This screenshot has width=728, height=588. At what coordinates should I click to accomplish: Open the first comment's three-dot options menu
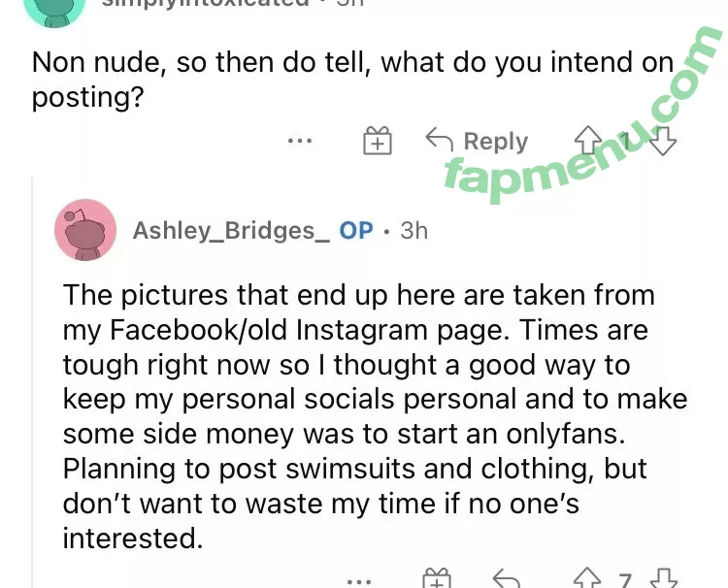(300, 140)
